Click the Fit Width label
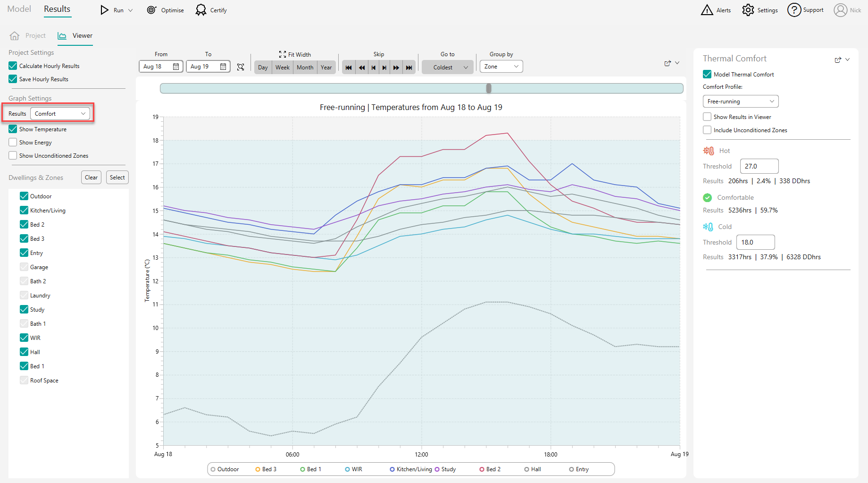Viewport: 868px width, 483px height. [x=300, y=54]
